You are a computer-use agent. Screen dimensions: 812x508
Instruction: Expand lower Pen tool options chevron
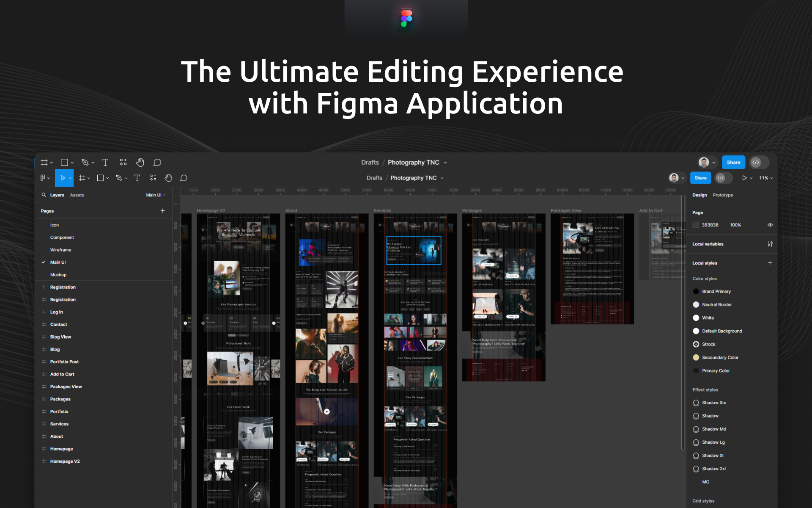(x=126, y=178)
